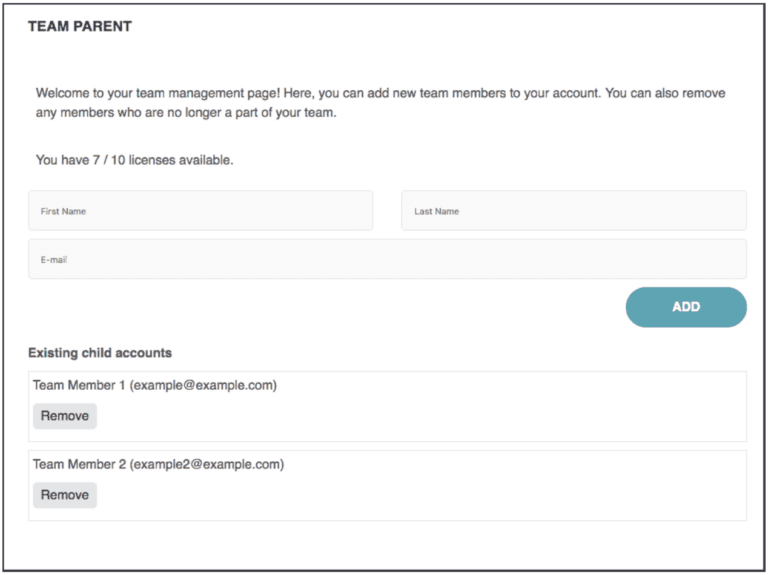768x575 pixels.
Task: Select the E-mail input field
Action: coord(387,259)
